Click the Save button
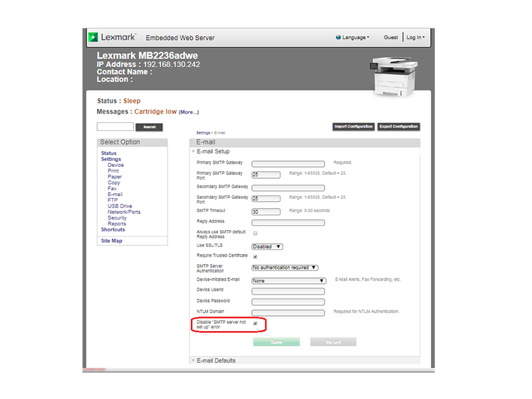The image size is (532, 399). pos(276,342)
